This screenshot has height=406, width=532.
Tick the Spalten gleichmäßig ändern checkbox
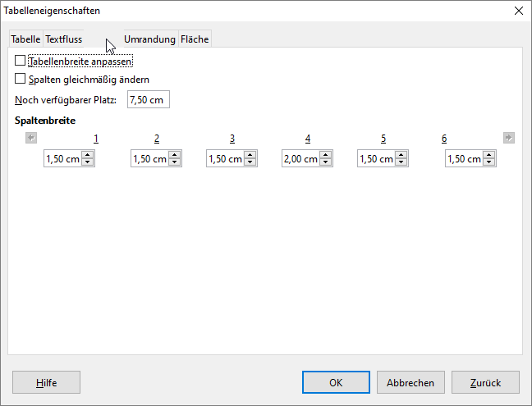coord(21,79)
